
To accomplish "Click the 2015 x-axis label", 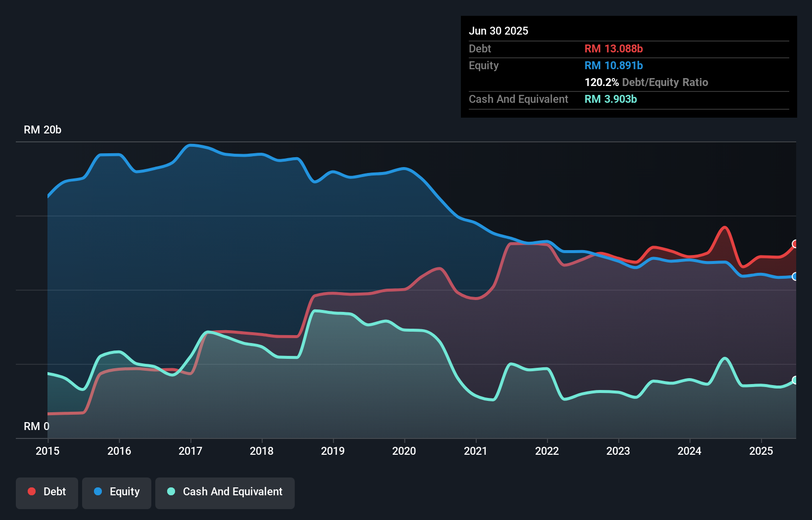I will (47, 451).
